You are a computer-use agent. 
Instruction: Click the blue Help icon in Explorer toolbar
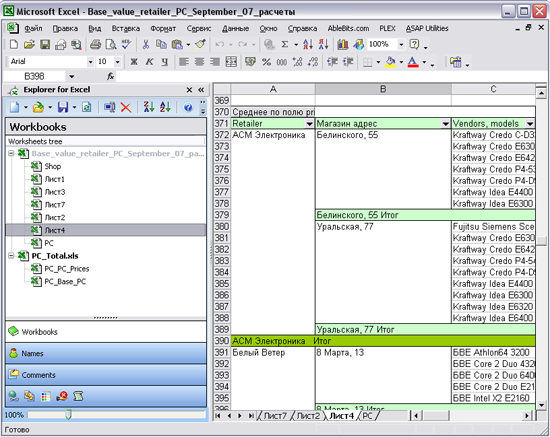click(188, 107)
